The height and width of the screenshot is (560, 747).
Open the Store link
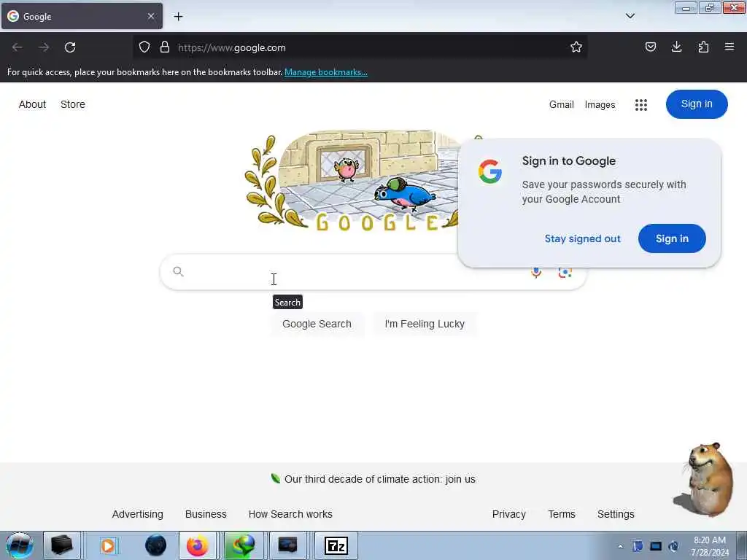pos(73,104)
